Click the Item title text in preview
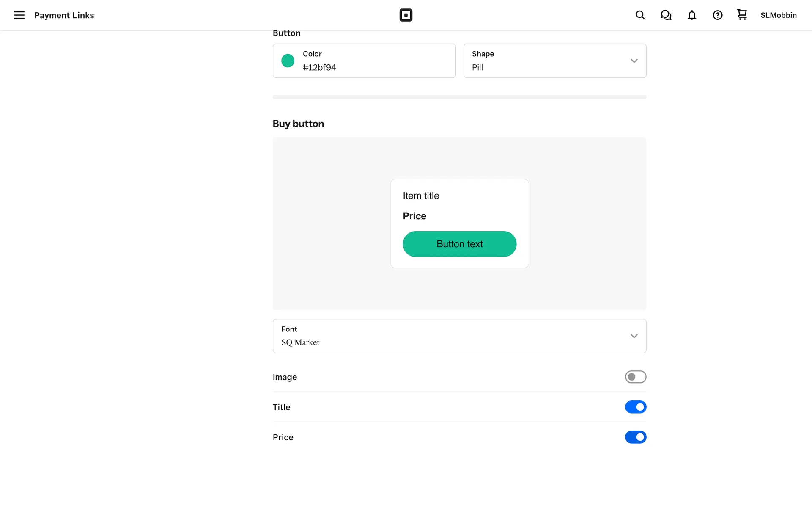 tap(421, 196)
